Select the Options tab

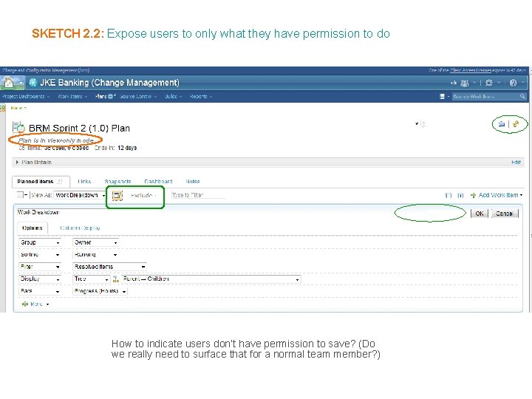tap(33, 228)
